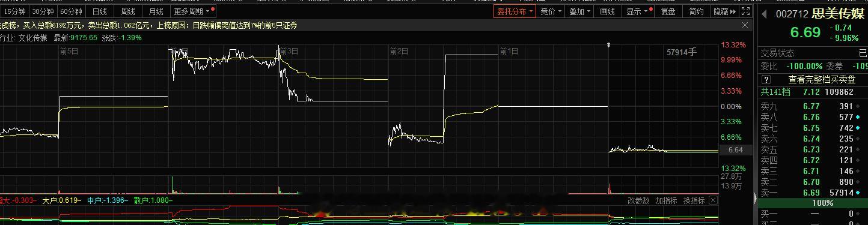Select the 周线 weekly chart tab
868x225 pixels.
(x=127, y=11)
